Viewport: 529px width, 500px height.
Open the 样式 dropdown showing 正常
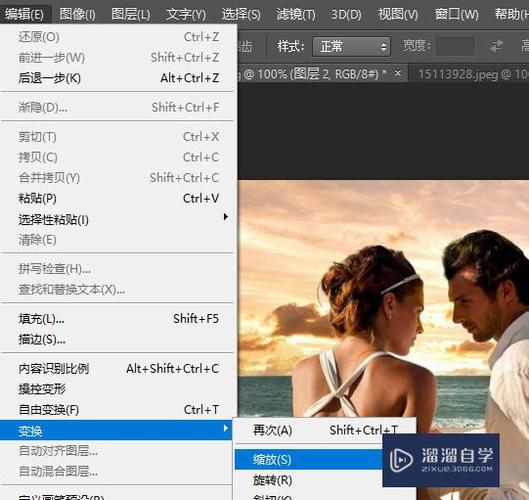click(x=352, y=46)
